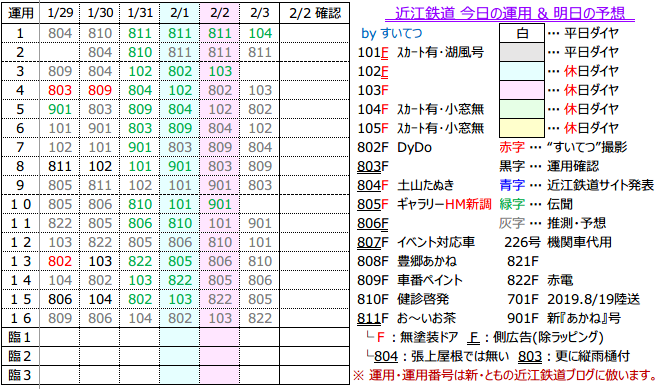Click the 808F 豊郷あかね entry

tap(407, 261)
